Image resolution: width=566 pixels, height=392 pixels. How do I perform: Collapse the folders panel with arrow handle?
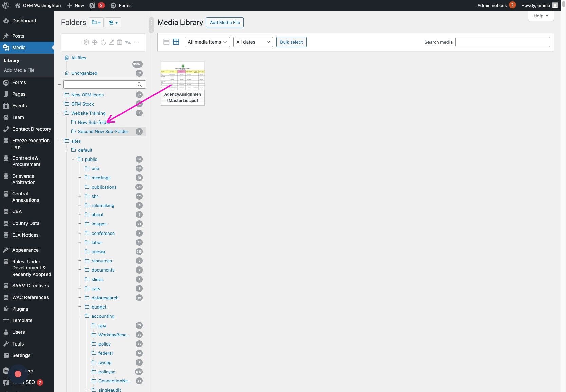tap(151, 30)
